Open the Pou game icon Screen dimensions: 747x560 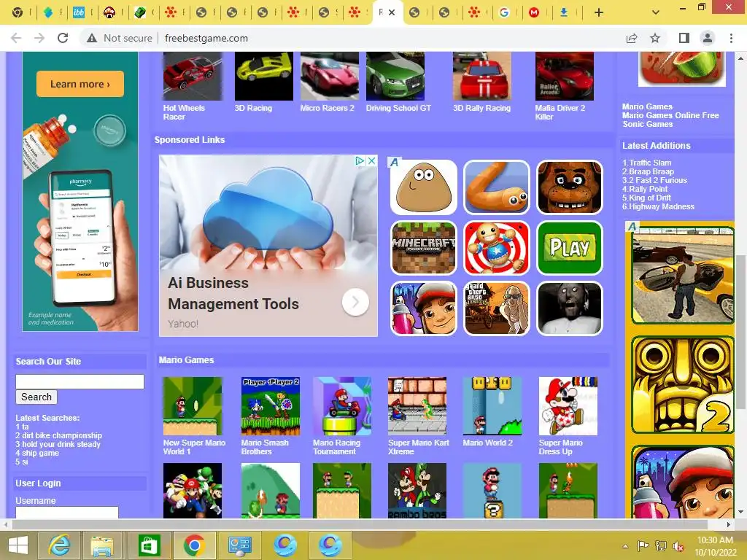click(424, 187)
